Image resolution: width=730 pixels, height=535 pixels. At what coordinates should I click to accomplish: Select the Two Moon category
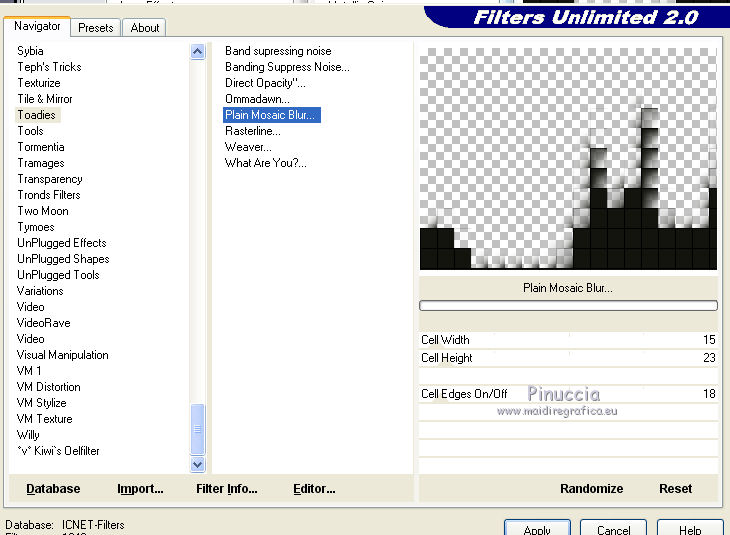click(x=43, y=211)
